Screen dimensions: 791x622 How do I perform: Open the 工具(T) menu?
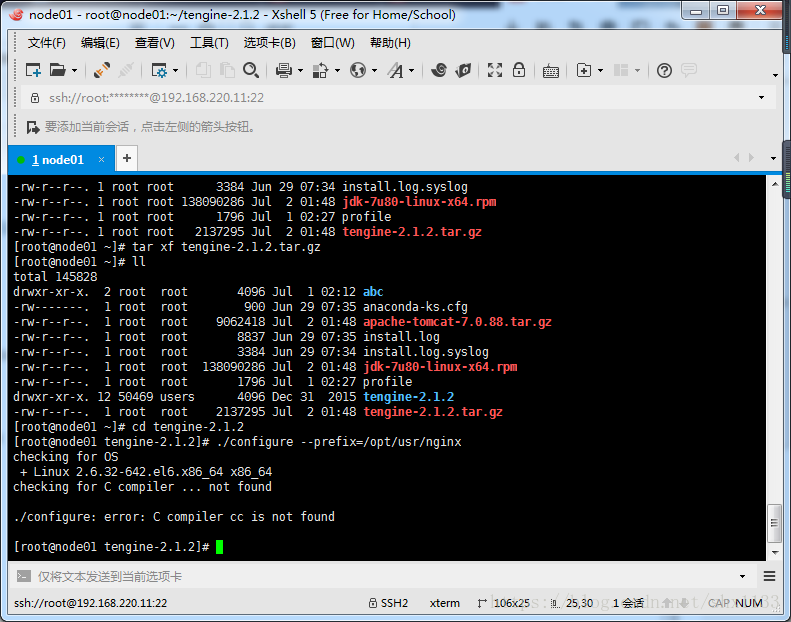point(209,43)
